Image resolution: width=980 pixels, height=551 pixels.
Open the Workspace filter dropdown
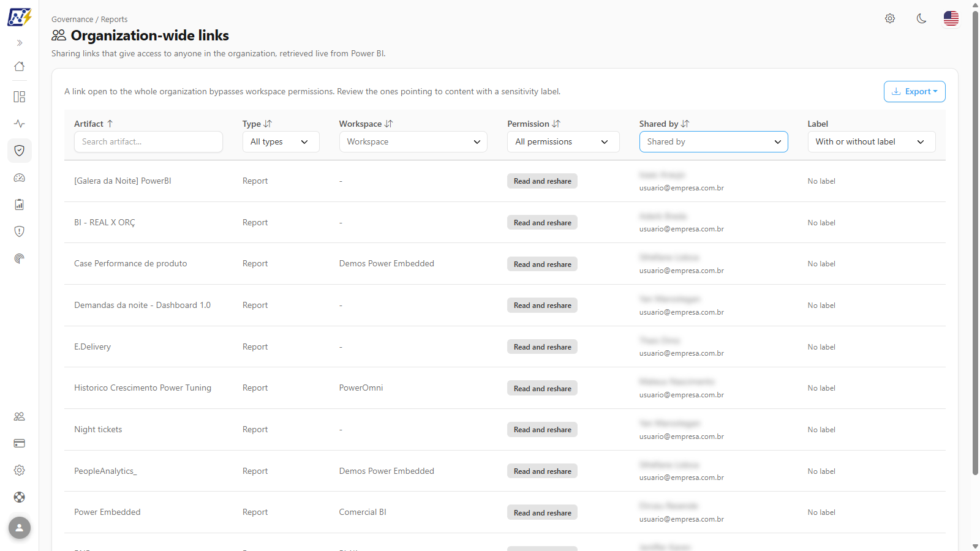point(413,141)
